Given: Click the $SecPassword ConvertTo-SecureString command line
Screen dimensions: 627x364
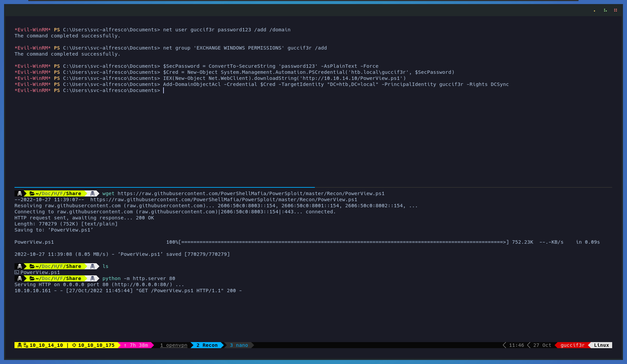Looking at the screenshot, I should point(271,66).
